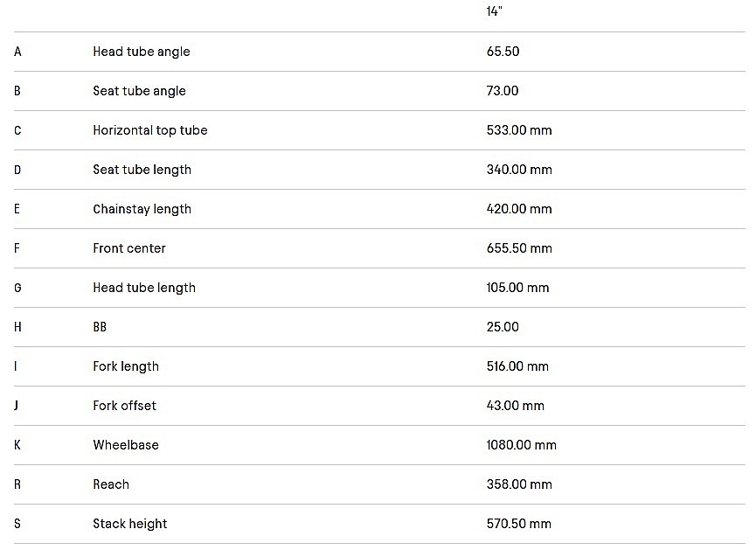756x557 pixels.
Task: Click the 1080.00 mm wheelbase value
Action: [521, 445]
